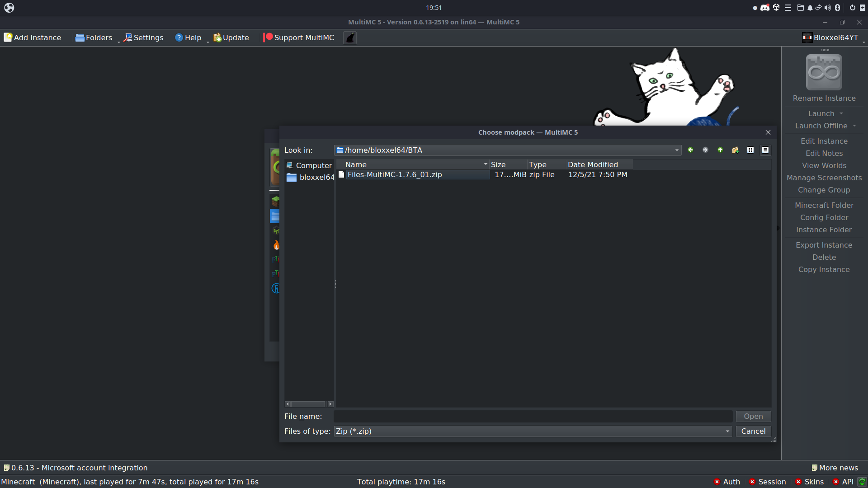Click Edit Instance in the side panel
868x488 pixels.
coord(824,141)
